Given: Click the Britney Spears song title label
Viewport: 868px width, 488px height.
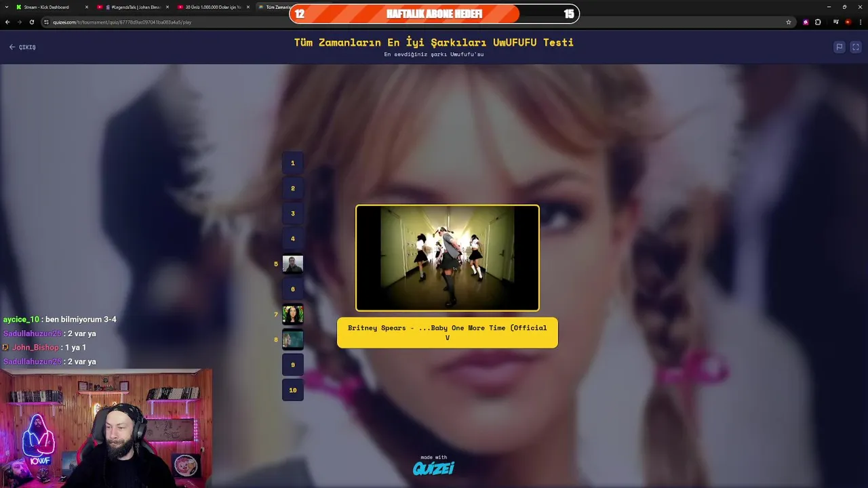Looking at the screenshot, I should pyautogui.click(x=448, y=333).
